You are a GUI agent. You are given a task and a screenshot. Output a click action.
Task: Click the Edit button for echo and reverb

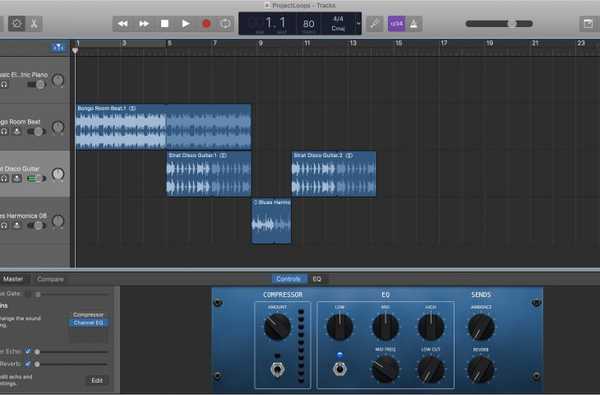pos(97,380)
